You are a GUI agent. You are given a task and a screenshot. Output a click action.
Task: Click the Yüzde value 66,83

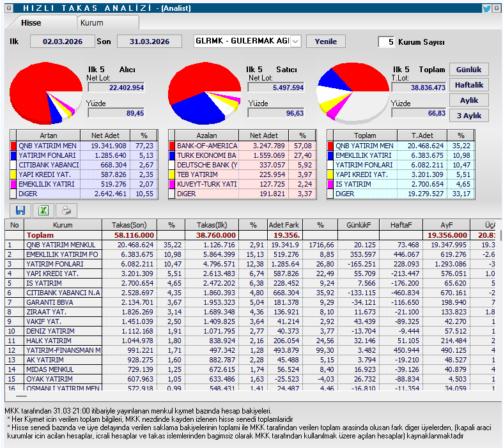(419, 113)
